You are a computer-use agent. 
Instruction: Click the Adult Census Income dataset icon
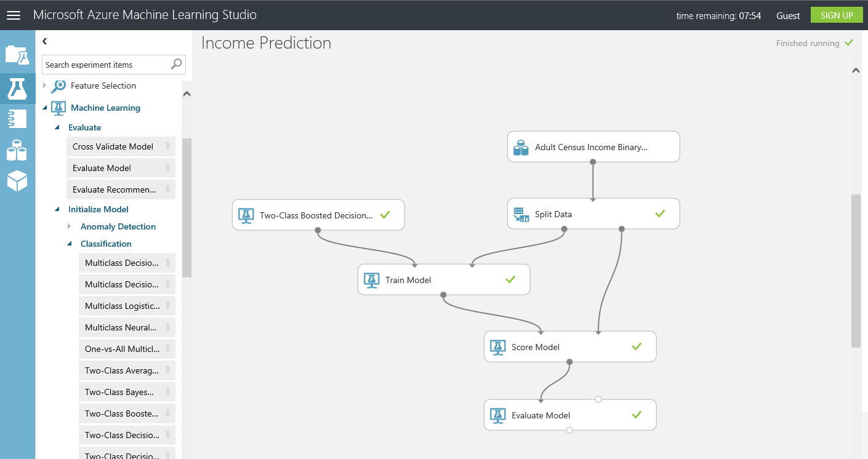click(521, 148)
